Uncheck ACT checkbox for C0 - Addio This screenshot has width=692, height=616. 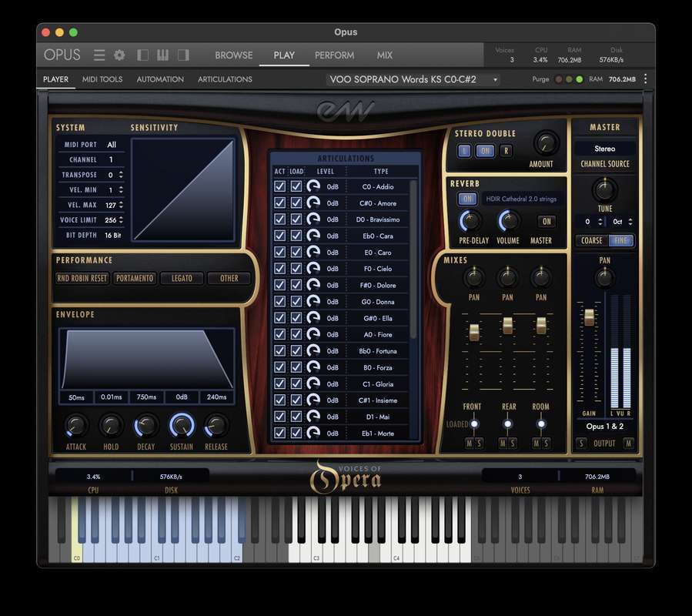tap(279, 186)
